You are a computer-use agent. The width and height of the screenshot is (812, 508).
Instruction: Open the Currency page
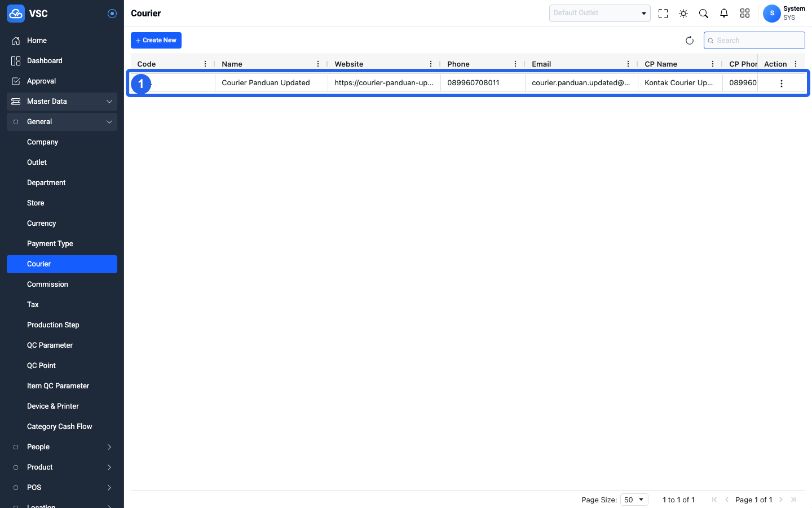pyautogui.click(x=62, y=224)
